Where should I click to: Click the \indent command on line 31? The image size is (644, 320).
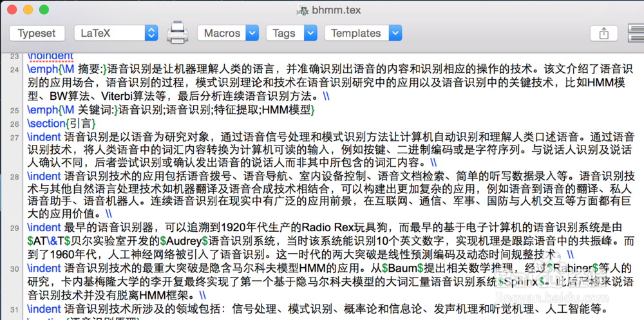44,308
